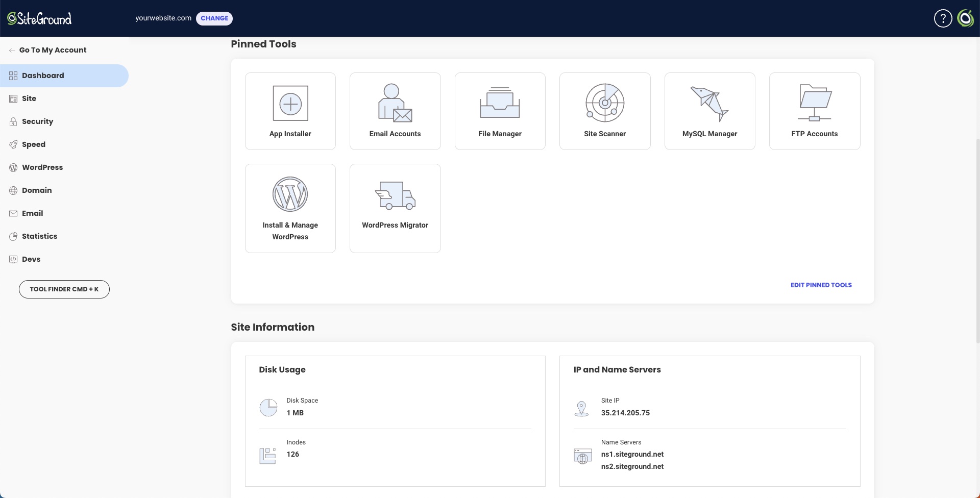This screenshot has height=498, width=980.
Task: Click the Inodes value 126
Action: [x=293, y=454]
